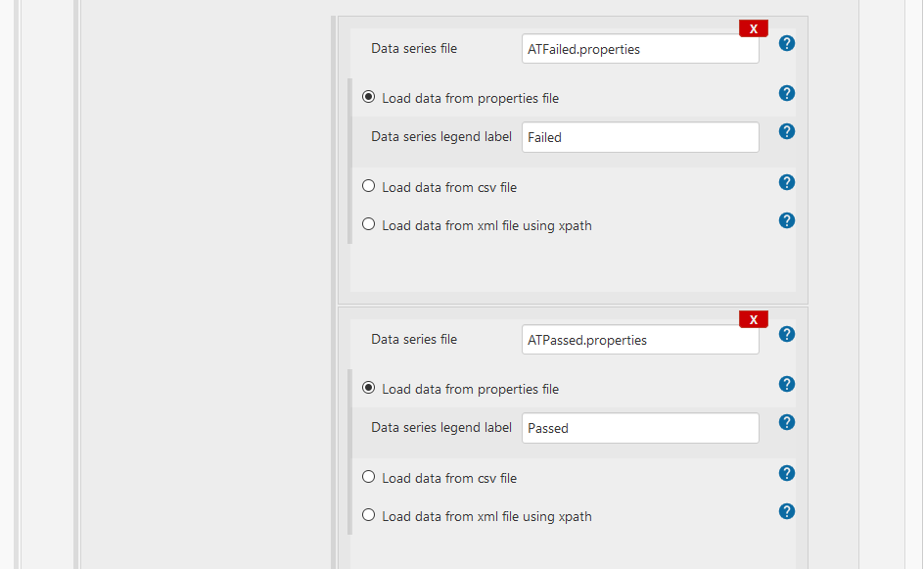Select csv file loading for ATPassed series
The height and width of the screenshot is (569, 924).
point(368,477)
